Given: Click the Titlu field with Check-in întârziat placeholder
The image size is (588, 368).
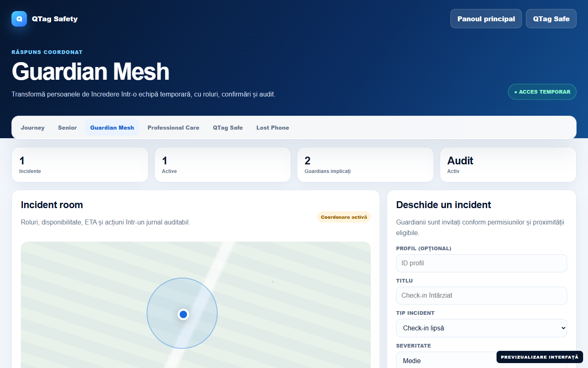Looking at the screenshot, I should 481,296.
